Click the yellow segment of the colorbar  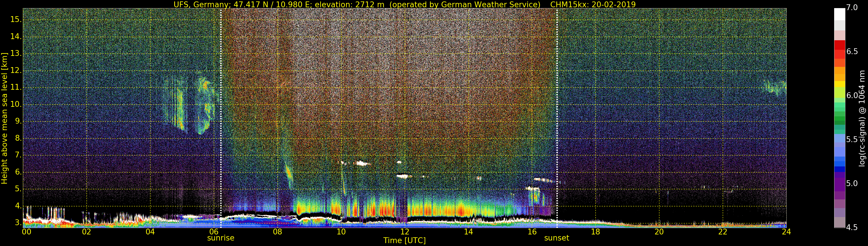[x=839, y=84]
